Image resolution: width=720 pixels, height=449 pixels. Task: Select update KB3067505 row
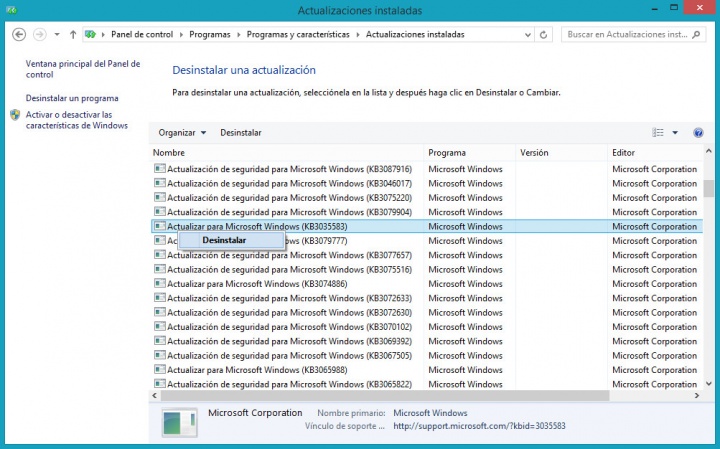(427, 356)
